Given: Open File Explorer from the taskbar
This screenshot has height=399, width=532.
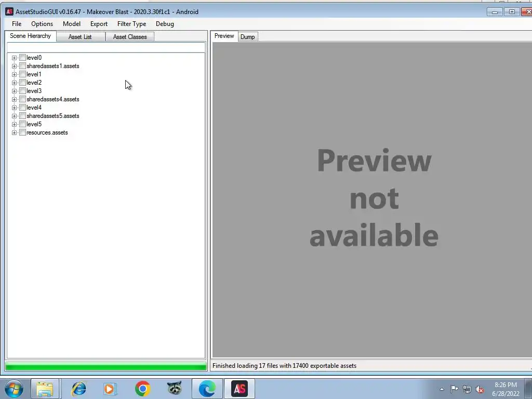Looking at the screenshot, I should coord(45,389).
